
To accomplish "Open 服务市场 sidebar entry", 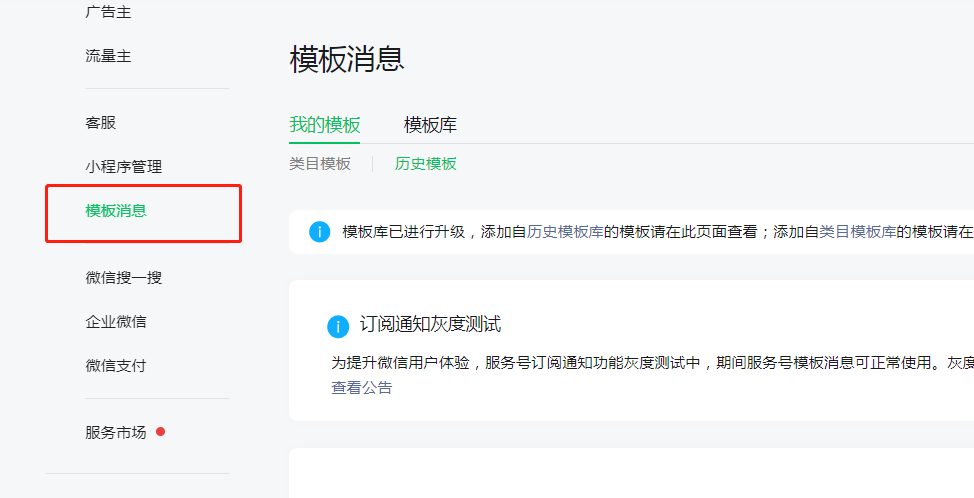I will (x=116, y=432).
